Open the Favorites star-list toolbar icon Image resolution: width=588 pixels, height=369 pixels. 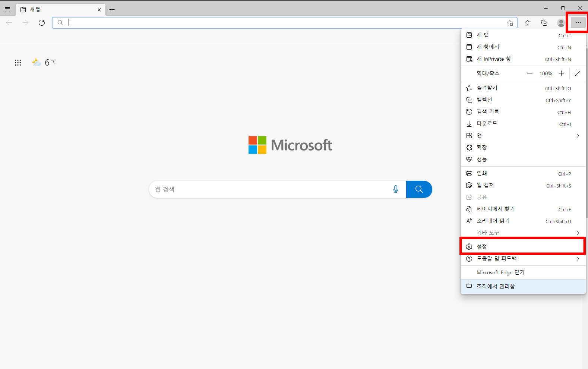pos(528,23)
